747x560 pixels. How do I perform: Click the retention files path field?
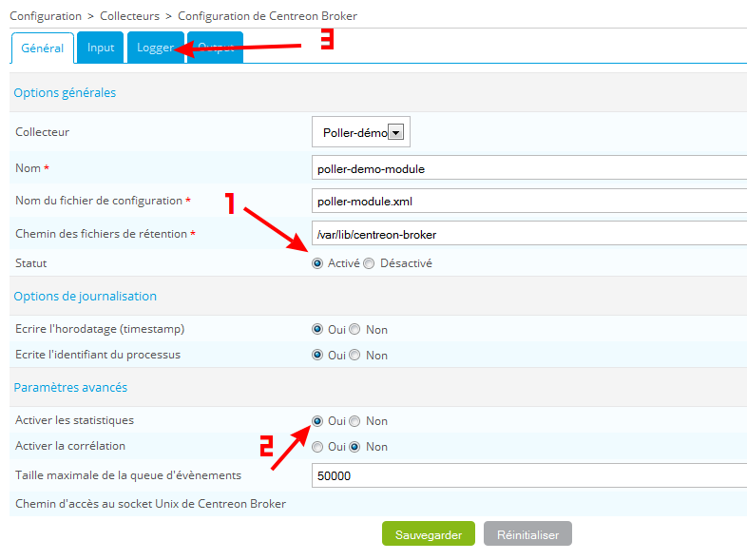click(x=528, y=235)
